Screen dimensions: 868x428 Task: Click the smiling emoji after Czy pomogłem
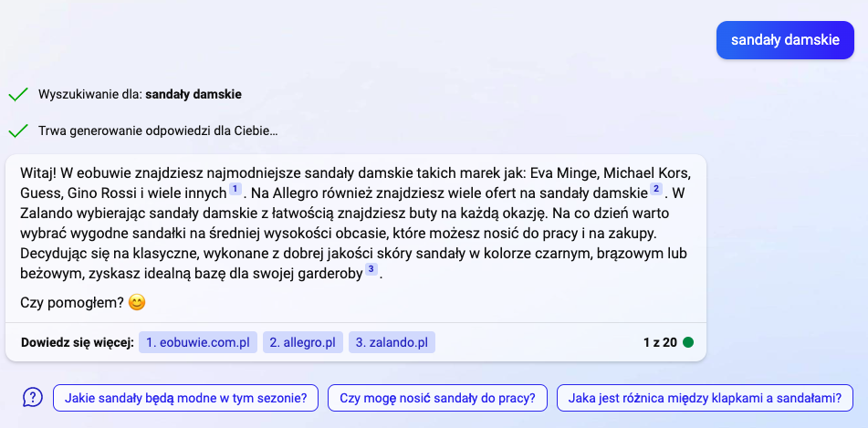[138, 301]
